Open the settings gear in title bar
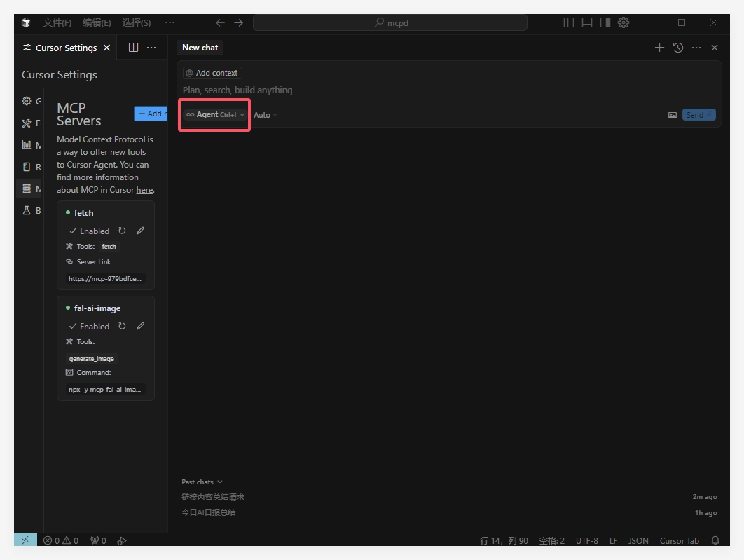Screen dimensions: 744x560 click(624, 22)
